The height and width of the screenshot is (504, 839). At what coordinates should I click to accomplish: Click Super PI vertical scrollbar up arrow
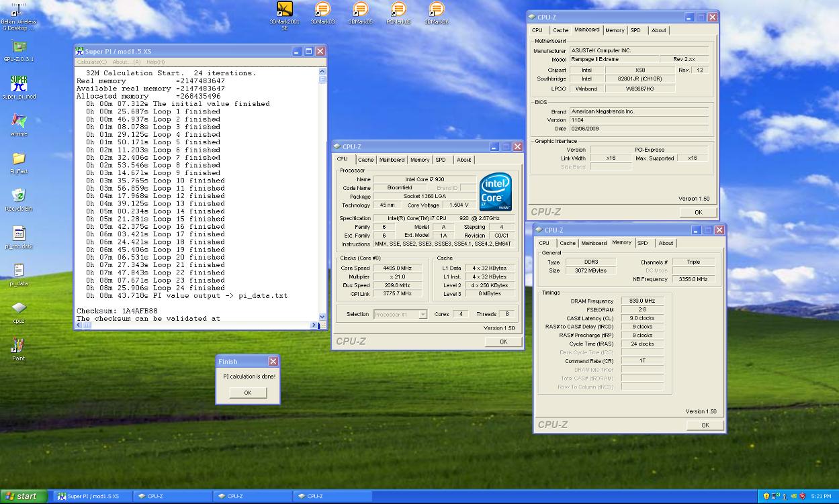pyautogui.click(x=322, y=70)
